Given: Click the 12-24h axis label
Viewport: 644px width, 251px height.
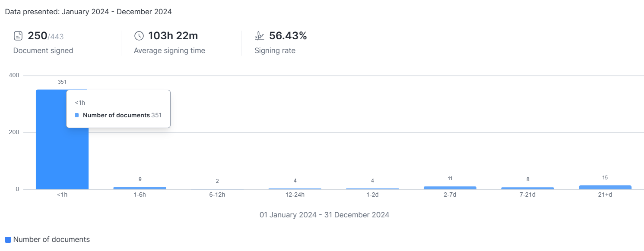Looking at the screenshot, I should (295, 195).
